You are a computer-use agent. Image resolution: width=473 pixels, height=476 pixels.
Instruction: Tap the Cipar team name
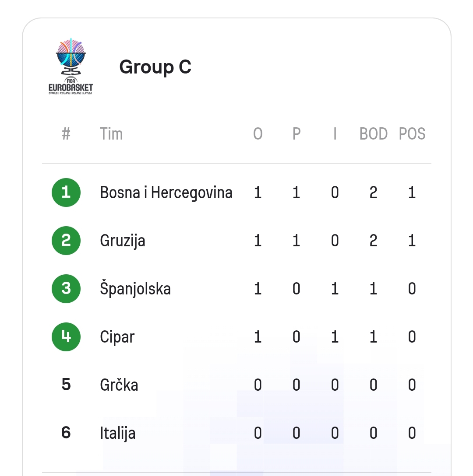[x=117, y=337]
